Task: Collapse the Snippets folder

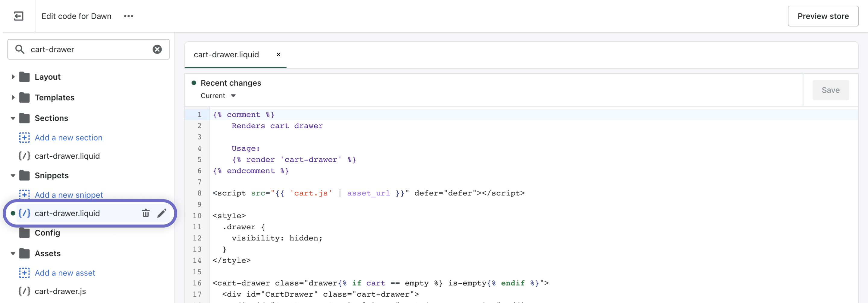Action: (13, 175)
